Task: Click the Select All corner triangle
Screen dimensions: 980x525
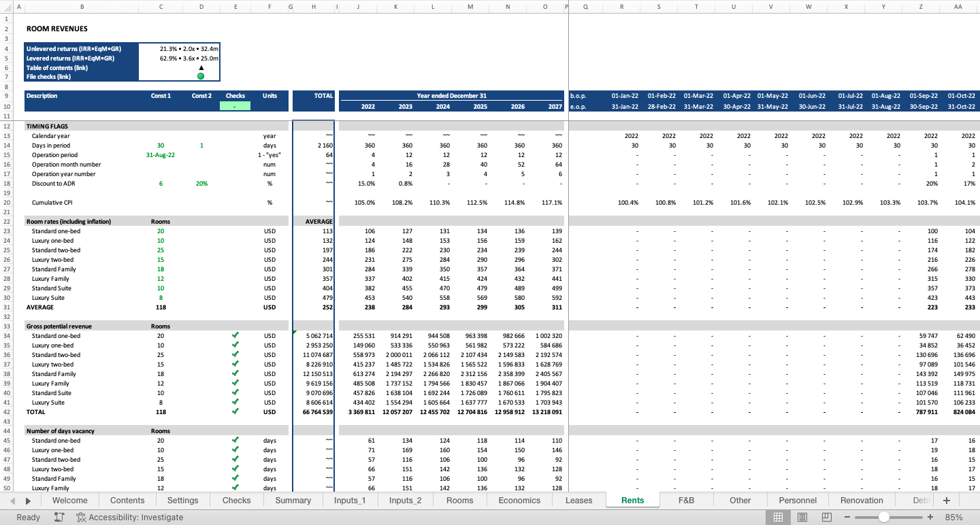Action: point(5,7)
